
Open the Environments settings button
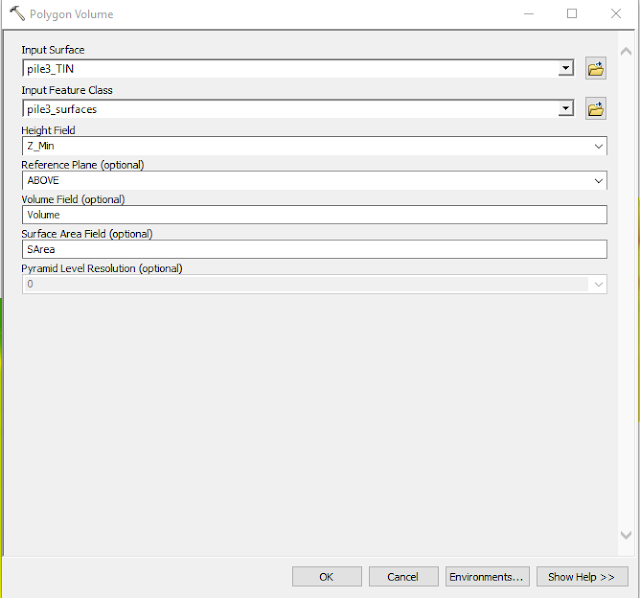click(487, 577)
